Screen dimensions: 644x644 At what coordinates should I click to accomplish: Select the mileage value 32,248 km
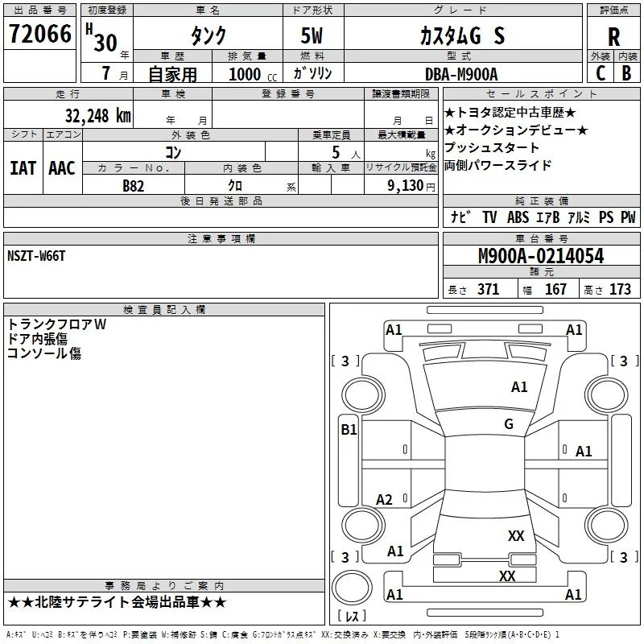(97, 115)
